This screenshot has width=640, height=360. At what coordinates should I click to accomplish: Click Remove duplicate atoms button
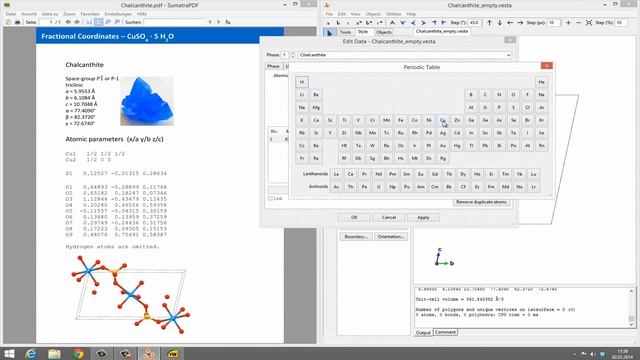click(x=481, y=202)
